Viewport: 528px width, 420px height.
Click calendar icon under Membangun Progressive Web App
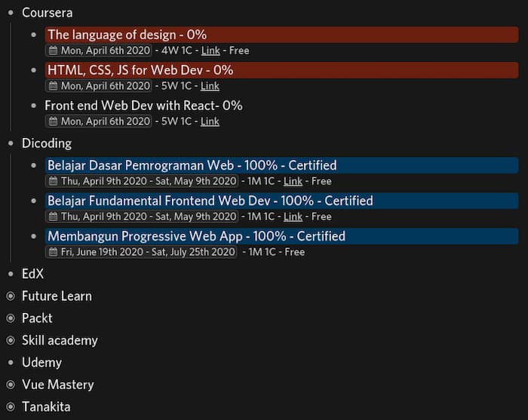click(53, 252)
